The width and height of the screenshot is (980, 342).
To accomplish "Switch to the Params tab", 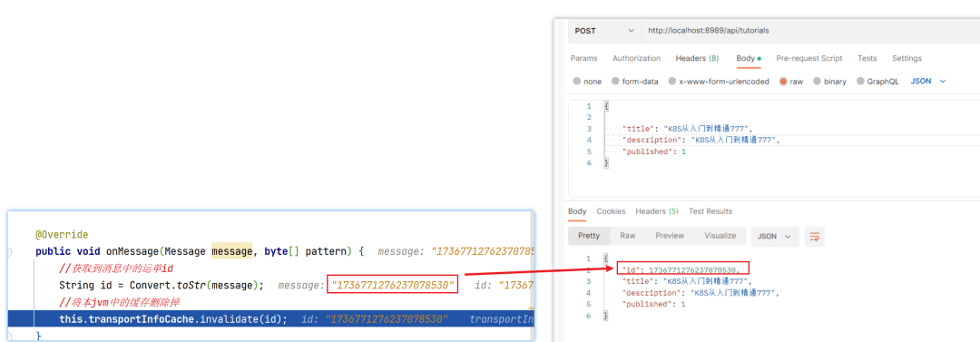I will point(583,58).
